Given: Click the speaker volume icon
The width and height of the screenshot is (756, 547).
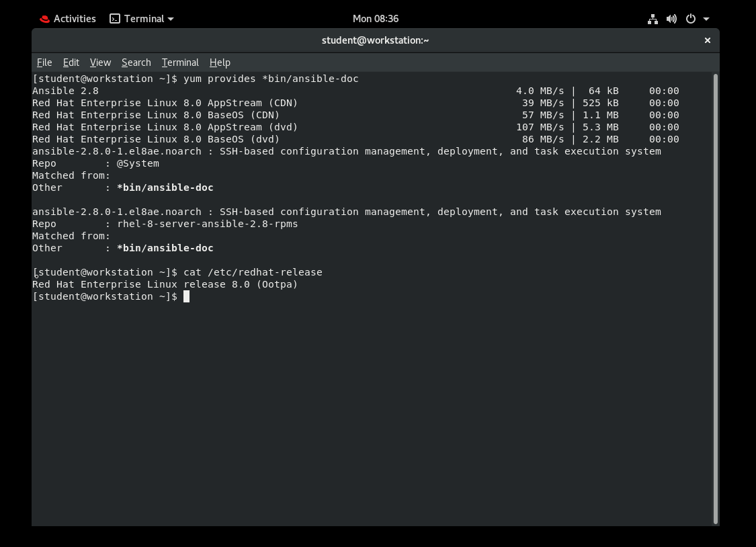Looking at the screenshot, I should (671, 18).
